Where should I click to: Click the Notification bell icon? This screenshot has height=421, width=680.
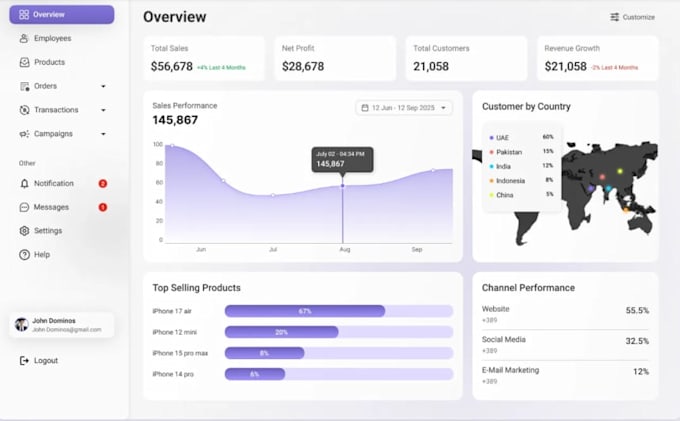(x=24, y=183)
